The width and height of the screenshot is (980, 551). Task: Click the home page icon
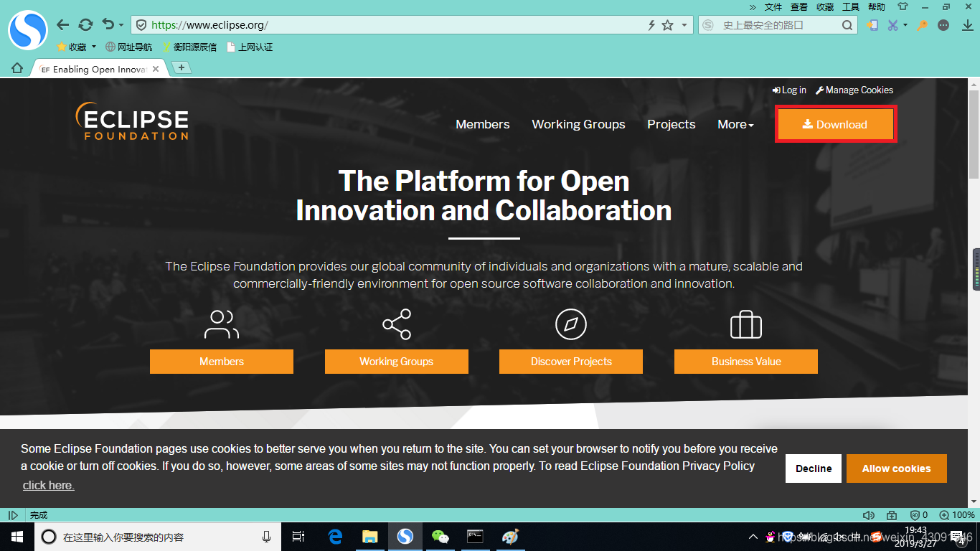coord(17,68)
